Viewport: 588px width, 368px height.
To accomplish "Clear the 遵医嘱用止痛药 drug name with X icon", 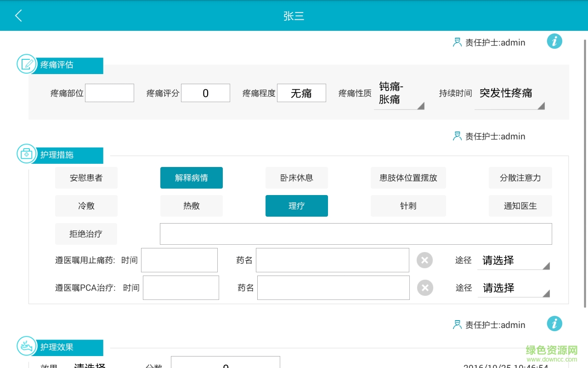I will (x=424, y=260).
